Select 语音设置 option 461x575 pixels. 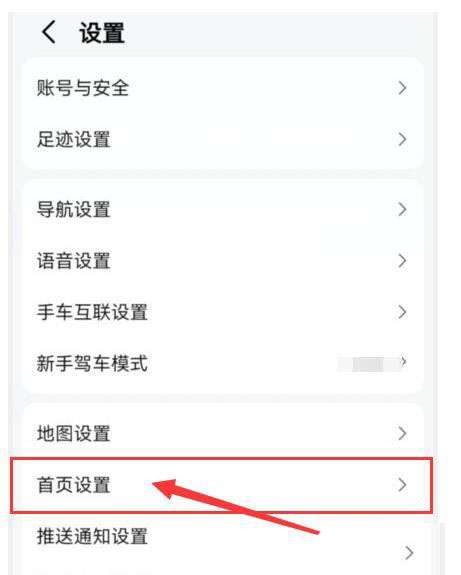point(223,261)
